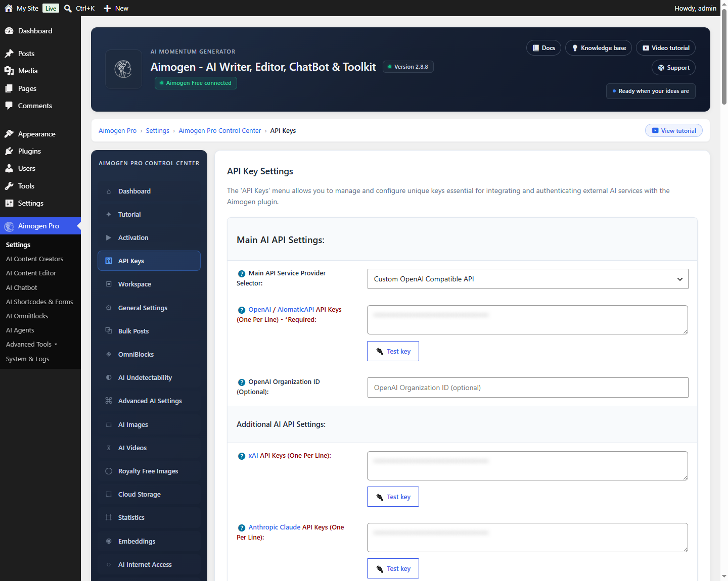Click the OpenAI API keys text area

click(527, 320)
